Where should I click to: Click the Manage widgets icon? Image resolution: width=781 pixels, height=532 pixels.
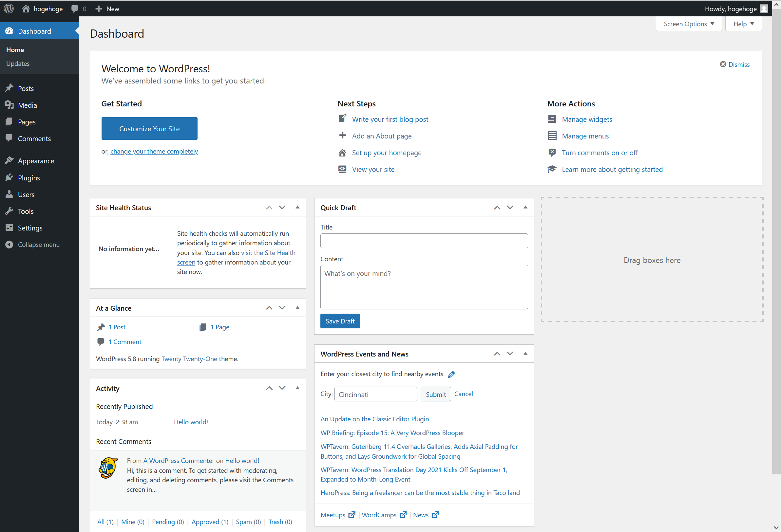coord(552,119)
